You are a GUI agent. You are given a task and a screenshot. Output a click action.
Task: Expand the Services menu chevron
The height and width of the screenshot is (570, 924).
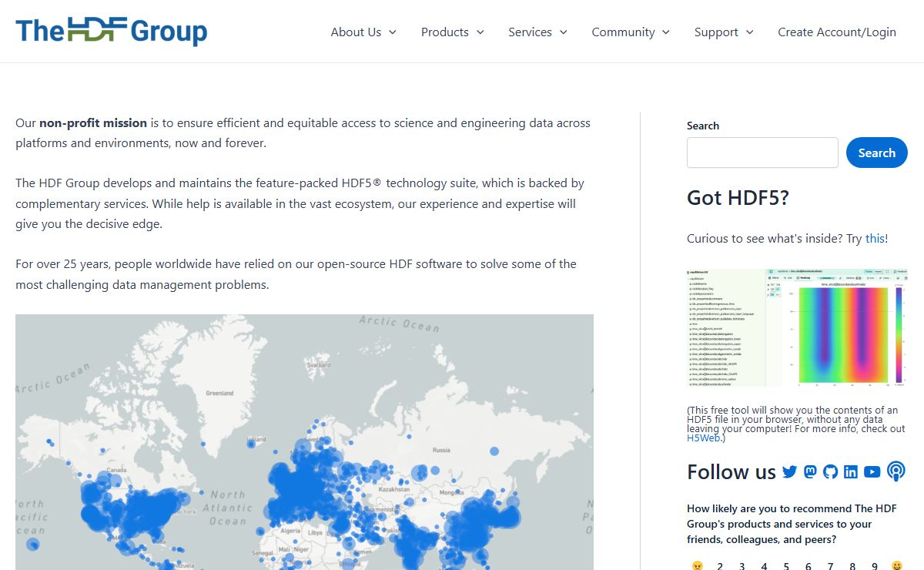pos(563,32)
